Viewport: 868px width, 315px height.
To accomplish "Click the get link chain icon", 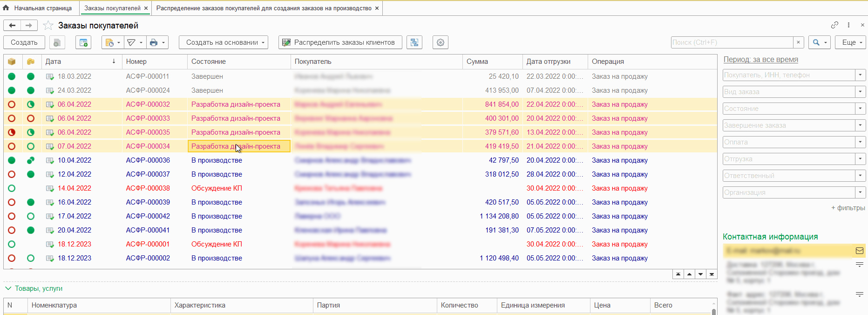I will (834, 25).
